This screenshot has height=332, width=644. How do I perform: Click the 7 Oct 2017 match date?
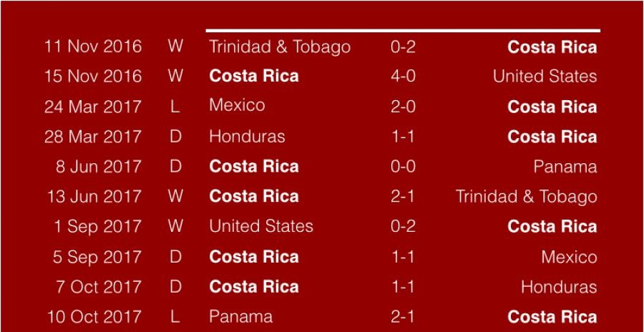pos(97,287)
